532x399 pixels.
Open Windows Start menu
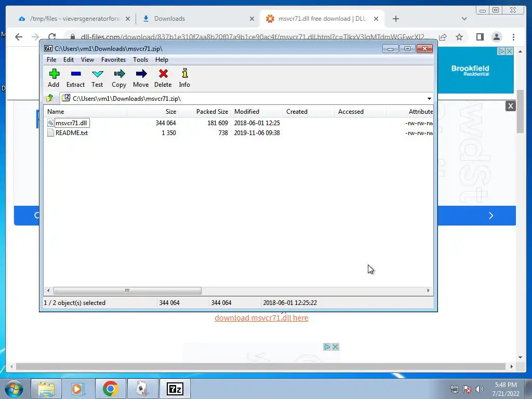click(x=14, y=389)
